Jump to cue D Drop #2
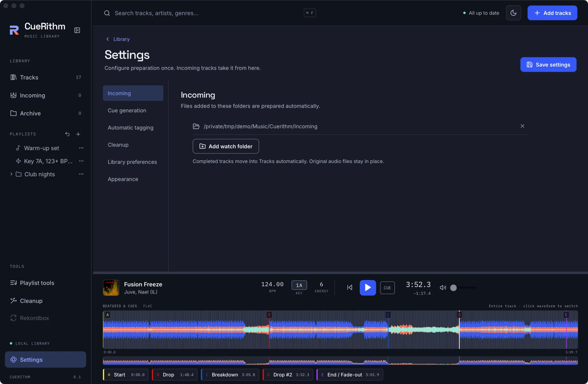 [x=288, y=375]
